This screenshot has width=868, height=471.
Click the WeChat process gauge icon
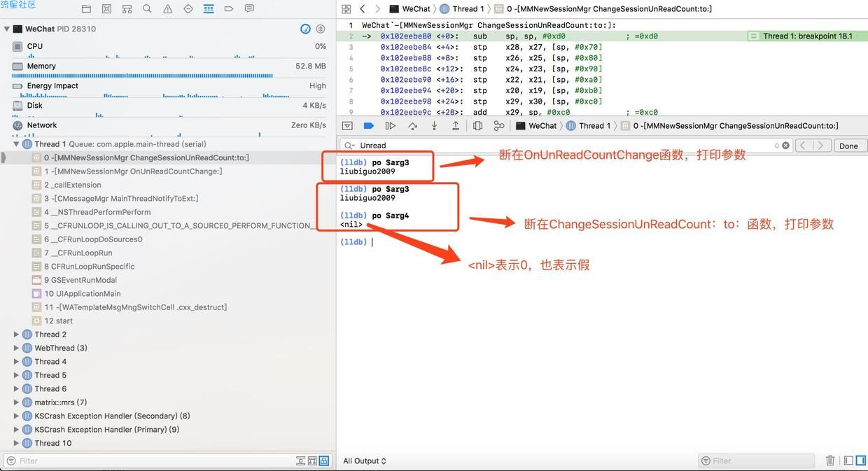305,29
